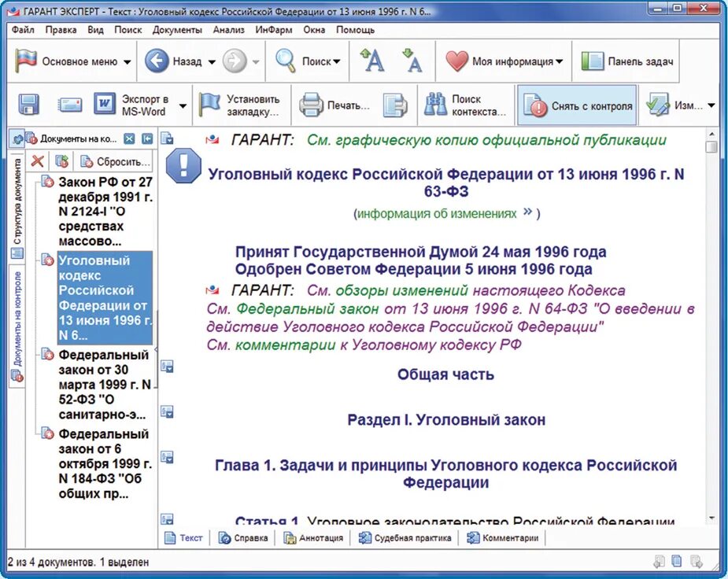Click the vertical scrollbar thumb
The height and width of the screenshot is (579, 728).
pos(711,148)
